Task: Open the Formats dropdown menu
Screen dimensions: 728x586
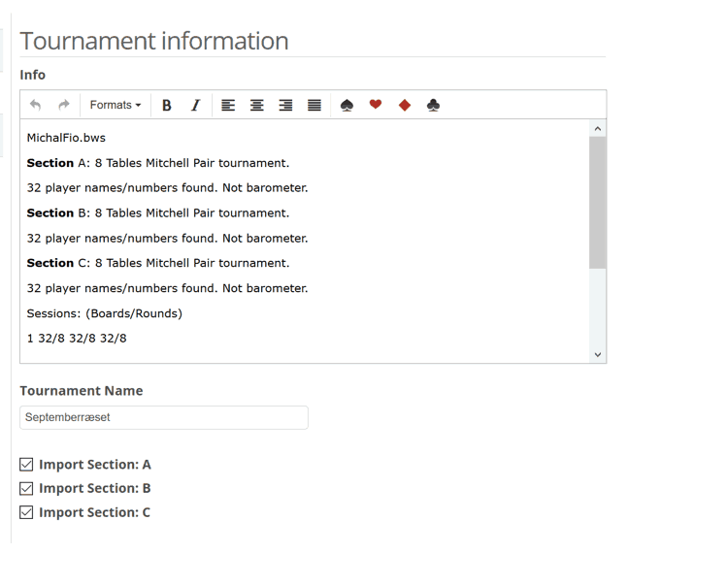Action: click(x=115, y=105)
